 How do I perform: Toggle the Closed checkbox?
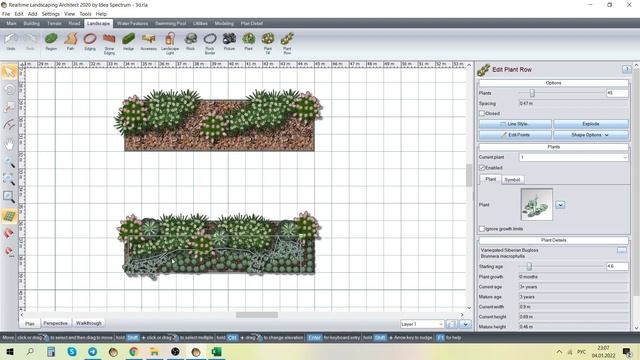tap(482, 113)
